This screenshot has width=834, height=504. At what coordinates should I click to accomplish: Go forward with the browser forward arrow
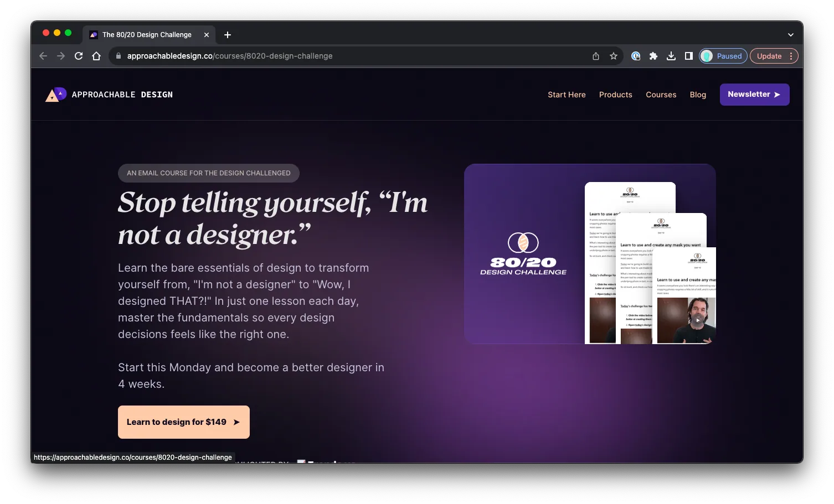61,56
